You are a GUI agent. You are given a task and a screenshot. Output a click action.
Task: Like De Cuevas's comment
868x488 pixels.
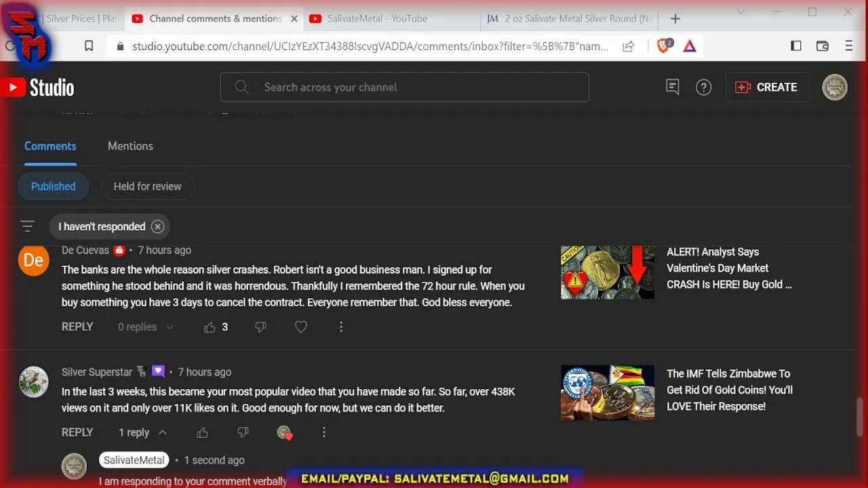(210, 327)
